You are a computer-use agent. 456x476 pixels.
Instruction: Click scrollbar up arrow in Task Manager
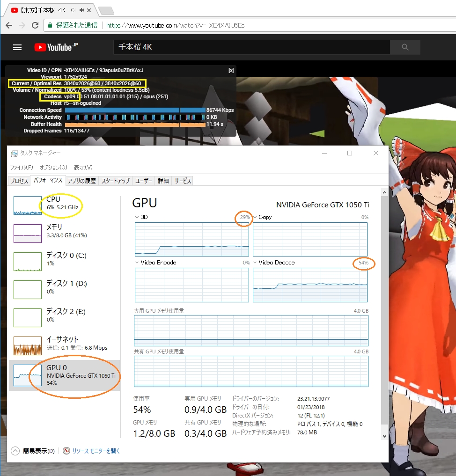point(384,192)
